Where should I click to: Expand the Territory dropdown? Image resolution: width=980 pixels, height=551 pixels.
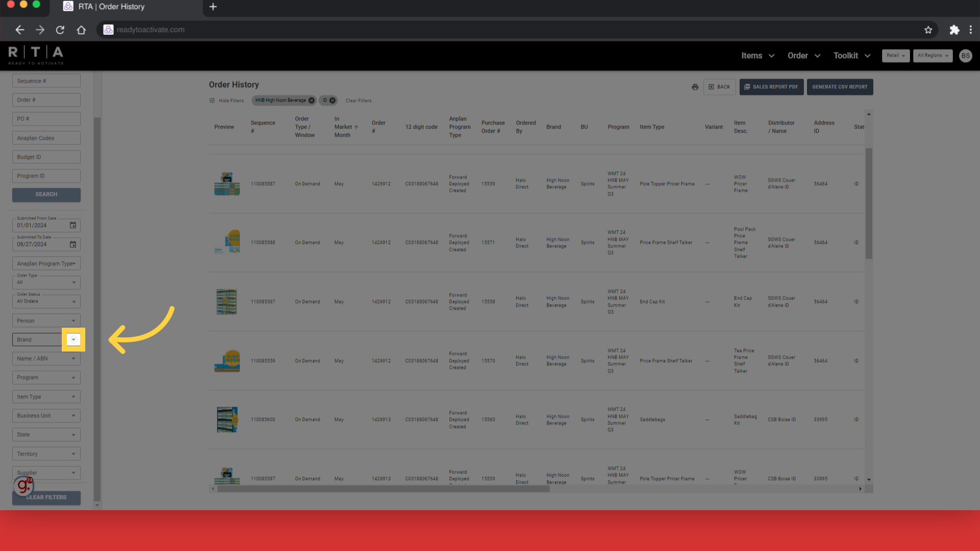point(46,454)
